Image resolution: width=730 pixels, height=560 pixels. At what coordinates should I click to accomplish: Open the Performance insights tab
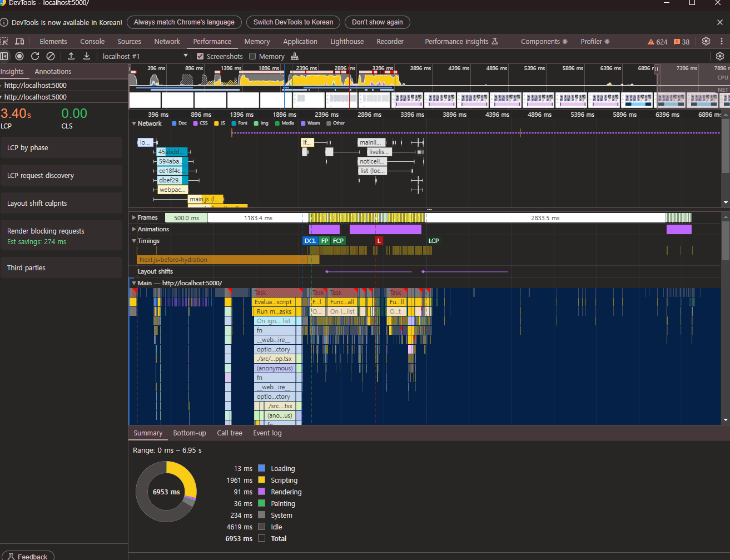[x=461, y=42]
